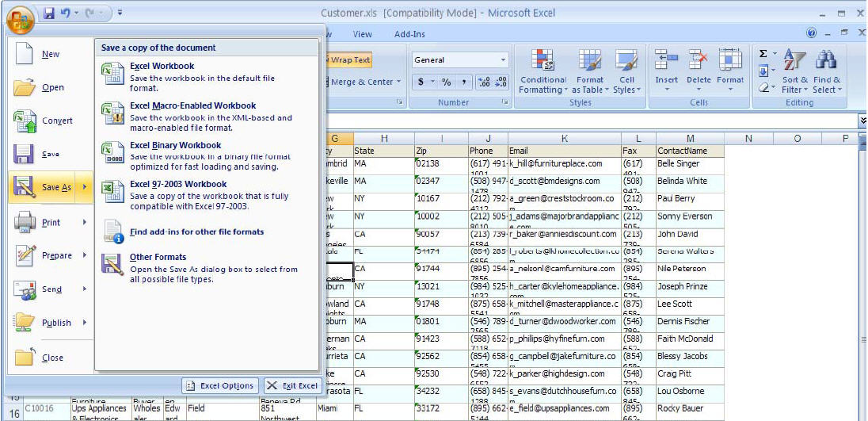Click the Ups Appliances customer cell

[101, 411]
